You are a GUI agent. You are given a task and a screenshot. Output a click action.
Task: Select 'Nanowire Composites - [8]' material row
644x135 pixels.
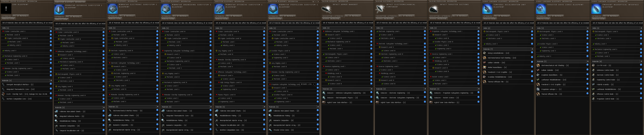point(79,126)
